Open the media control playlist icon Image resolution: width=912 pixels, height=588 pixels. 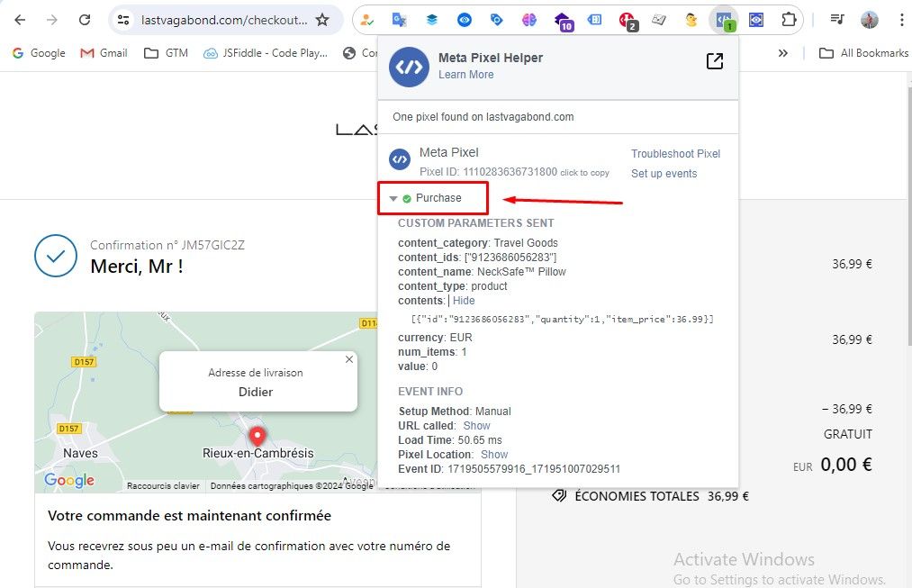coord(837,20)
